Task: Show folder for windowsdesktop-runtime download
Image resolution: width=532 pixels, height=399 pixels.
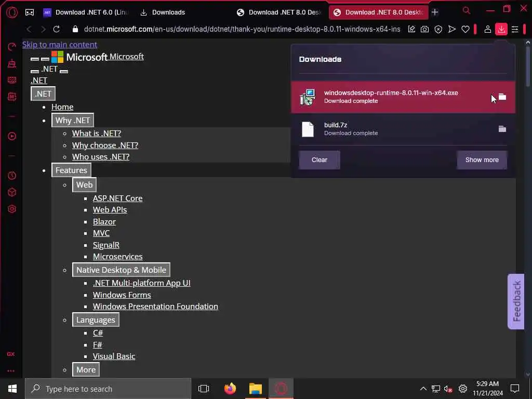Action: [x=502, y=97]
